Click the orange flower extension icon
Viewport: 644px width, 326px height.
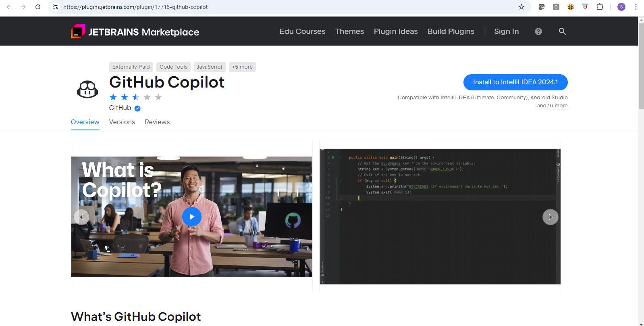[x=571, y=7]
